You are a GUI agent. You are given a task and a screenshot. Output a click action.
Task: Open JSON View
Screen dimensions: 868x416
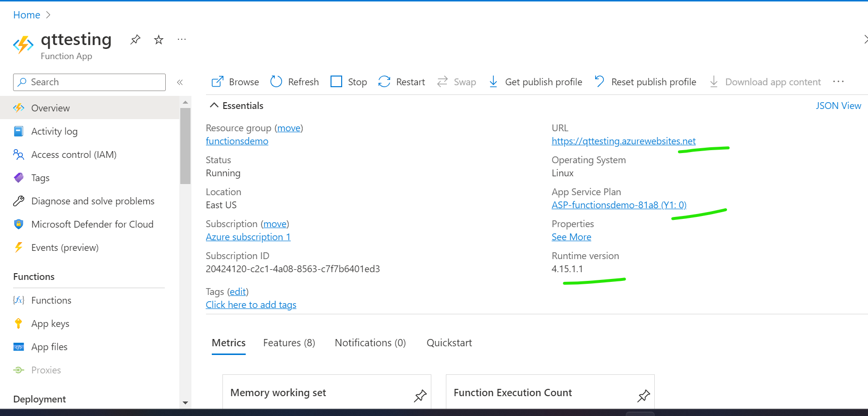click(838, 106)
